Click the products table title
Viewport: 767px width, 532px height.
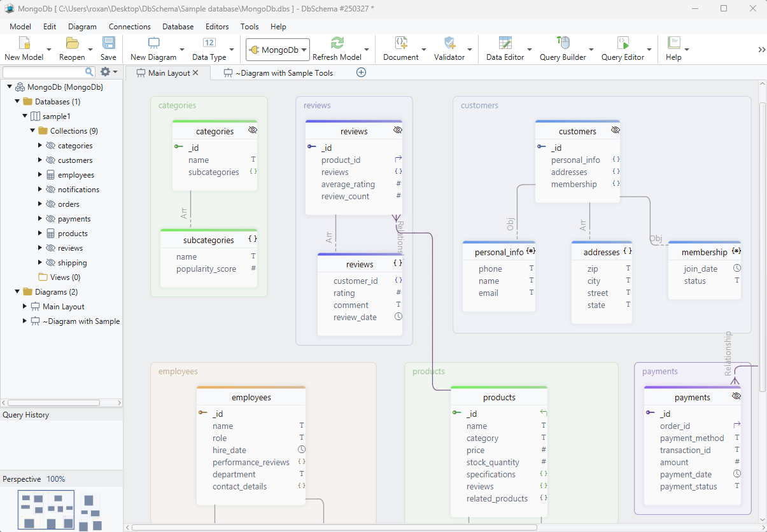pos(499,397)
